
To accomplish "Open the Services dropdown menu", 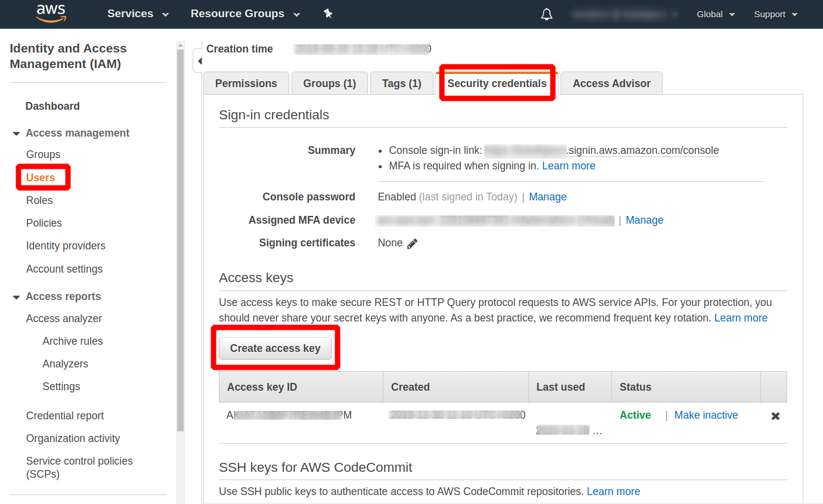I will [138, 14].
